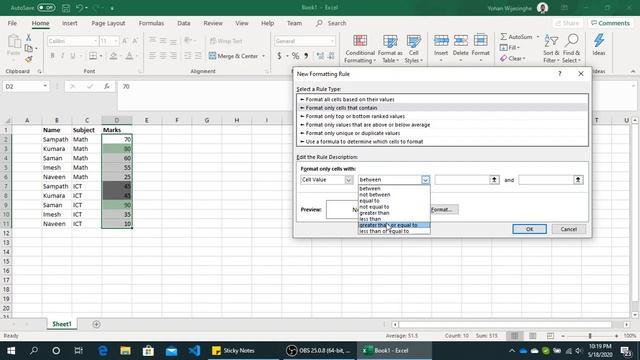Click the Share button
640x360 pixels.
pos(567,23)
